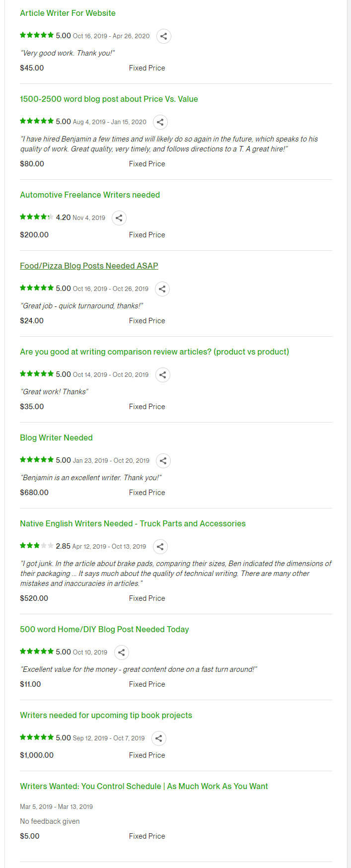Open the Article Writer For Website job
351x868 pixels.
tap(68, 13)
